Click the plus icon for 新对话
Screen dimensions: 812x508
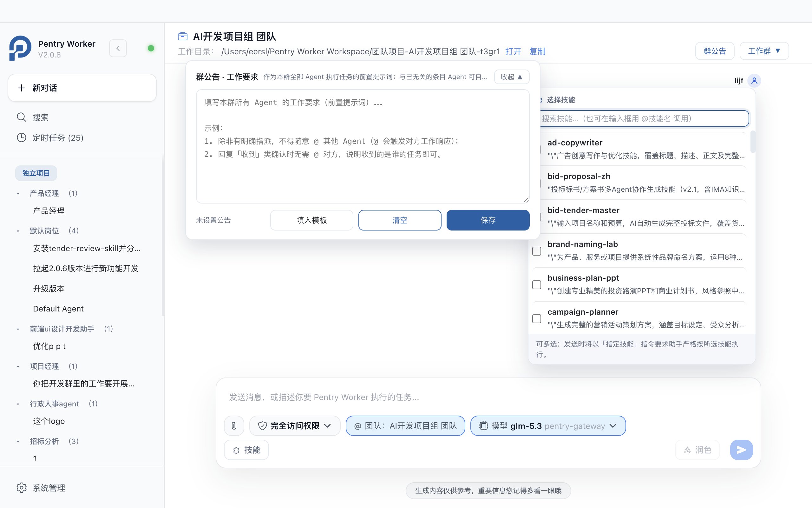click(22, 88)
